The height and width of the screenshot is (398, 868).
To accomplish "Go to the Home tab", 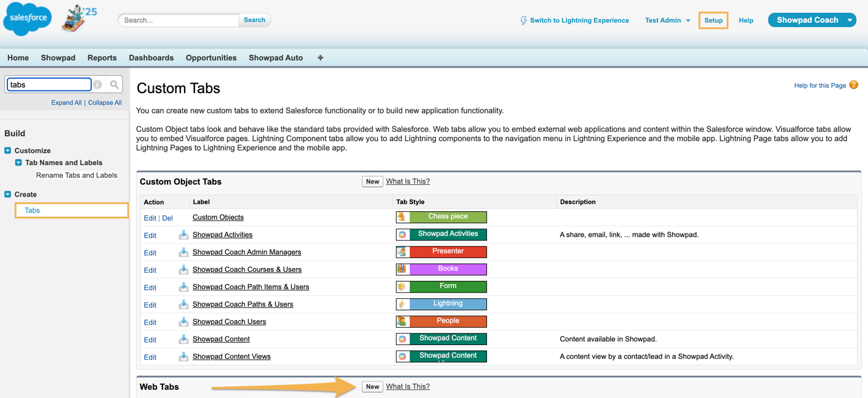I will pos(18,58).
